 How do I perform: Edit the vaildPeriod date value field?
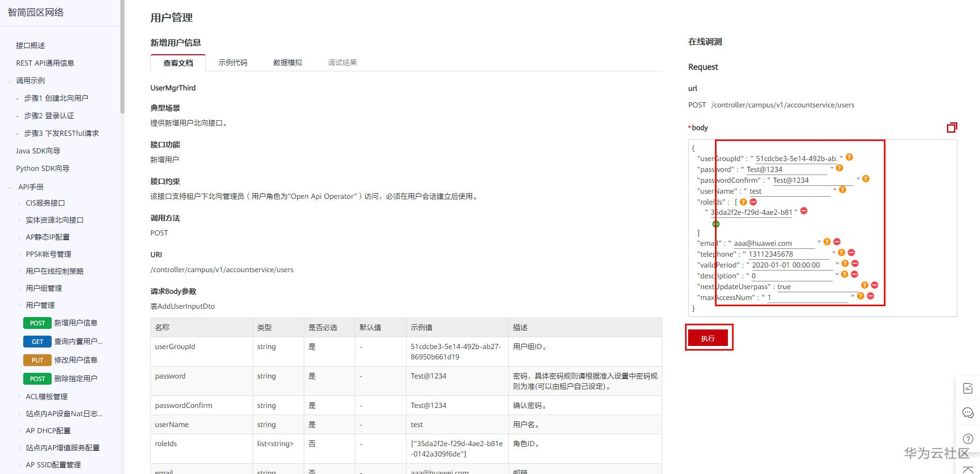792,265
